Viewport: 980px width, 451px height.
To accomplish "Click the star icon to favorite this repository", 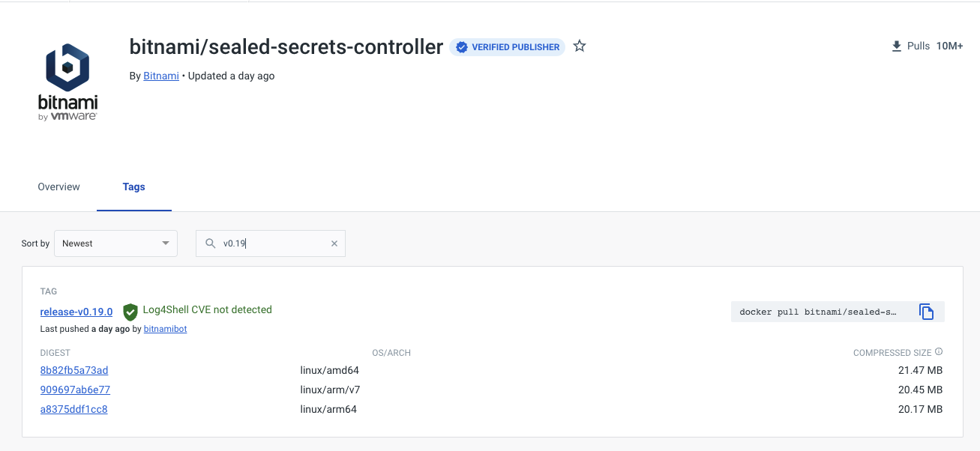I will tap(579, 46).
